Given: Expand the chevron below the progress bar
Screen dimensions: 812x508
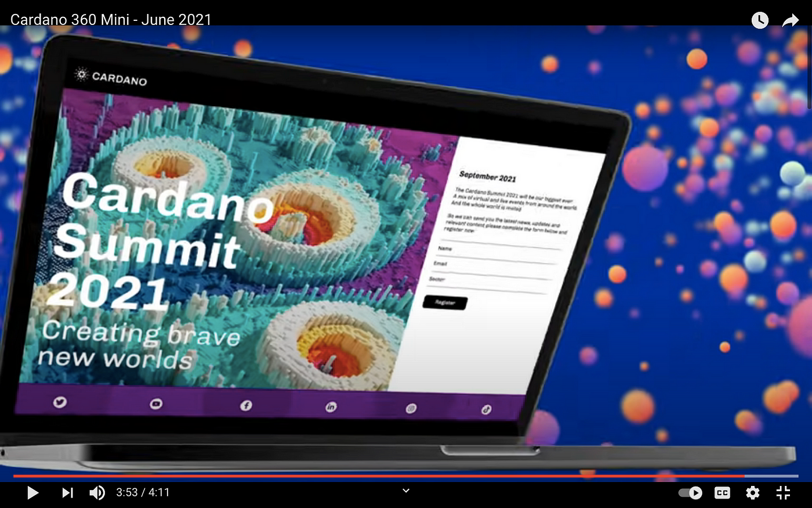Looking at the screenshot, I should coord(406,491).
